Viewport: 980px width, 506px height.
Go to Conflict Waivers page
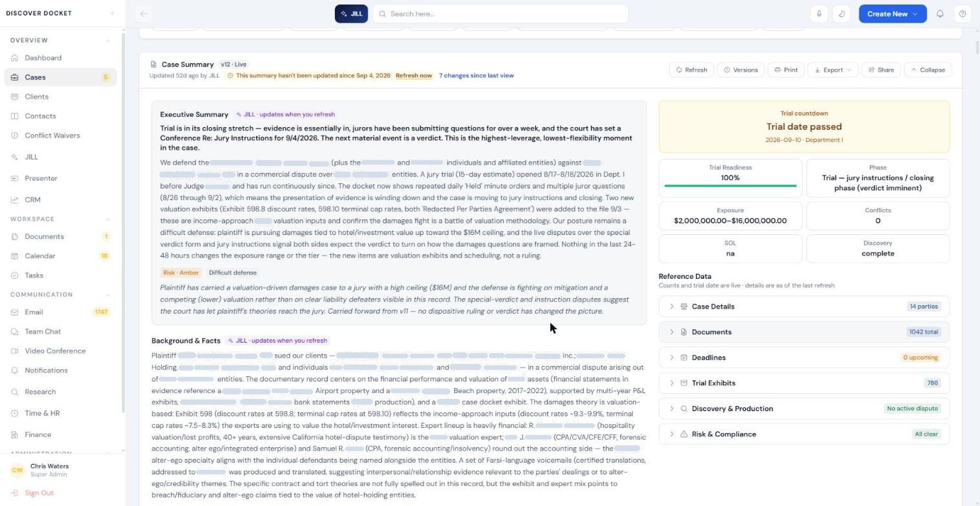[x=60, y=136]
